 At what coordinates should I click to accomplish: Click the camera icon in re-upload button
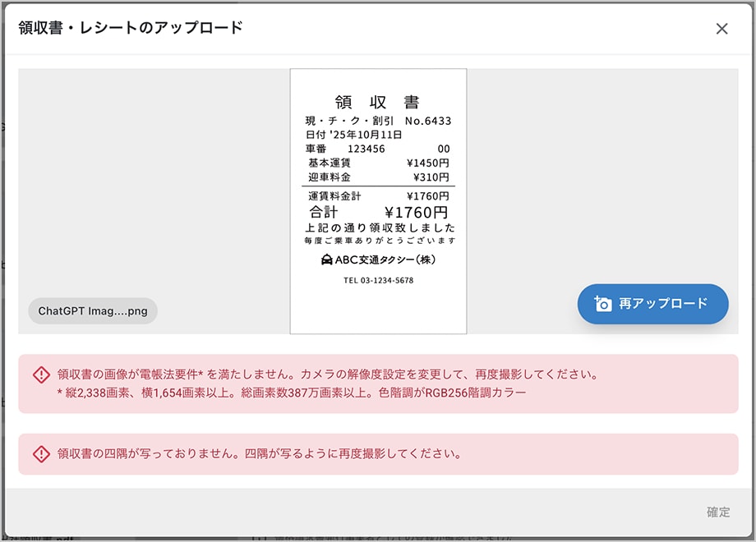tap(602, 304)
